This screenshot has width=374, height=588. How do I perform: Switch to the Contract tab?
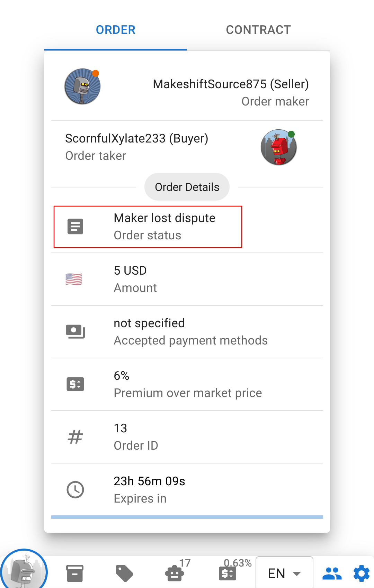258,30
